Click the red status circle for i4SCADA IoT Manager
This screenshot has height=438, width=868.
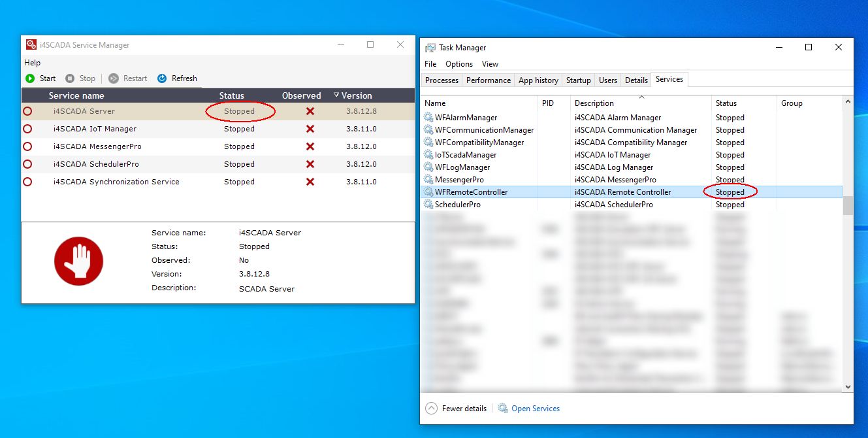tap(27, 129)
